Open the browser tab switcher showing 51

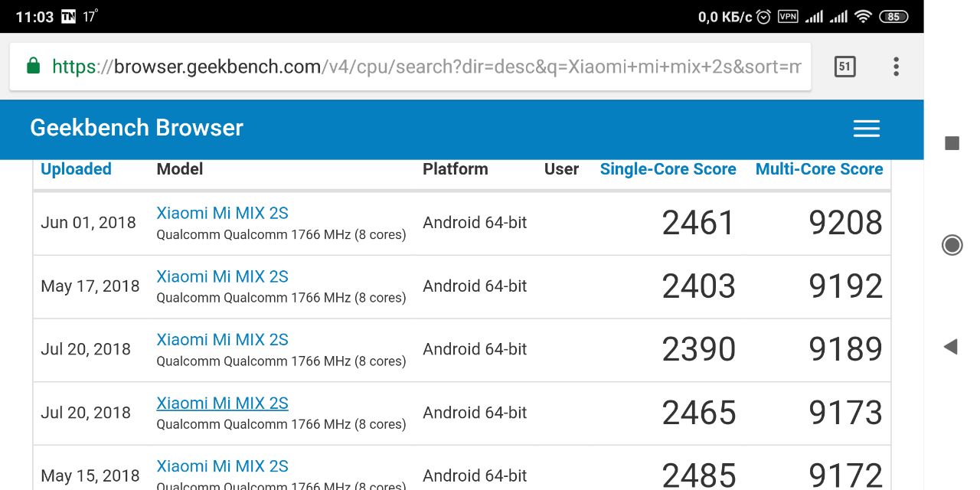(x=844, y=67)
